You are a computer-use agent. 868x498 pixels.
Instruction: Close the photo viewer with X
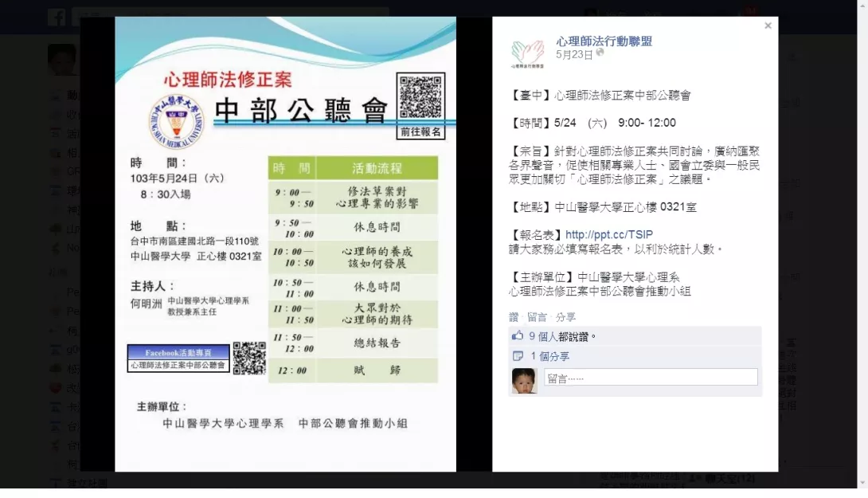(x=768, y=25)
